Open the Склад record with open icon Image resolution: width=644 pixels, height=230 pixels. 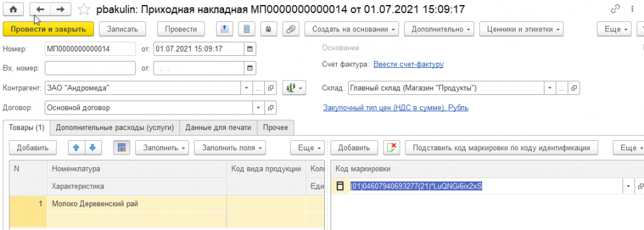point(573,88)
